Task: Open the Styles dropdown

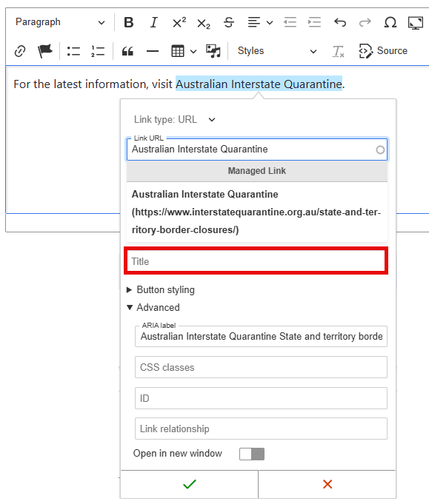Action: pyautogui.click(x=277, y=51)
